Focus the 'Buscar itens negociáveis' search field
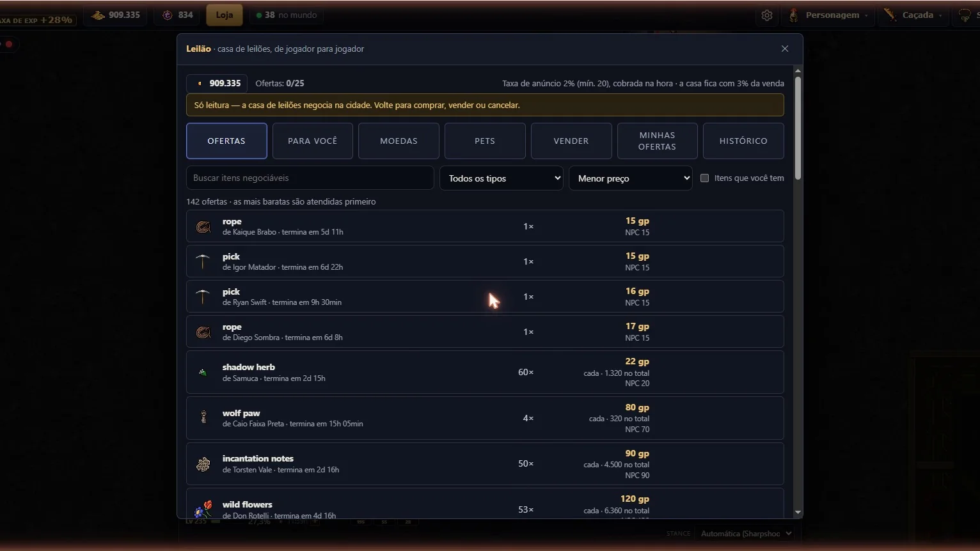 [x=310, y=178]
